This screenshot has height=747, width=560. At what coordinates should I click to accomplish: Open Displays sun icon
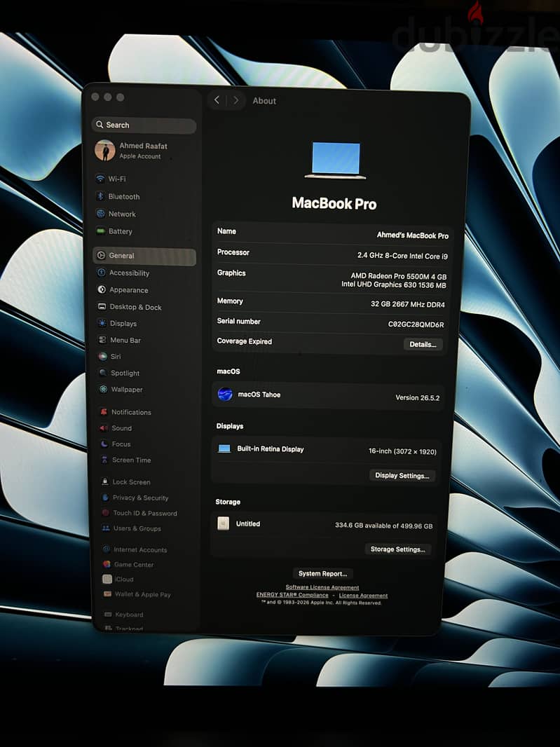pyautogui.click(x=102, y=323)
